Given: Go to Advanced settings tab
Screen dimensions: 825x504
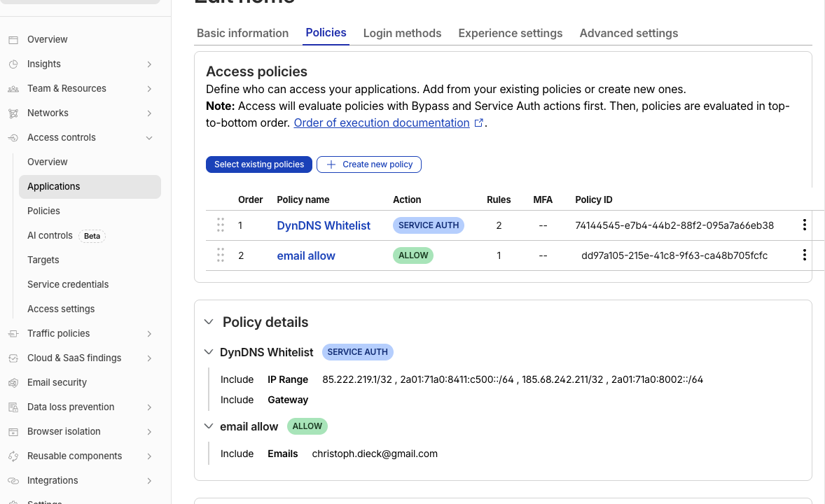Looking at the screenshot, I should click(629, 33).
